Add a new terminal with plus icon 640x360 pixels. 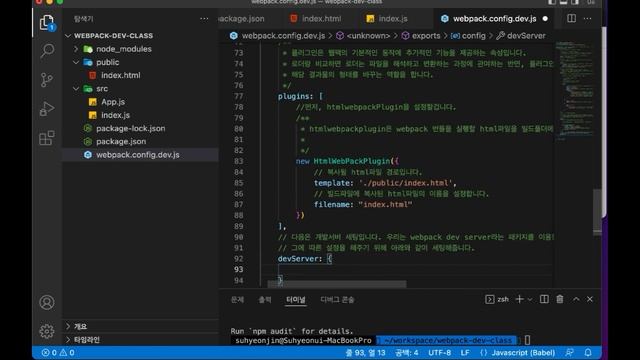point(519,299)
